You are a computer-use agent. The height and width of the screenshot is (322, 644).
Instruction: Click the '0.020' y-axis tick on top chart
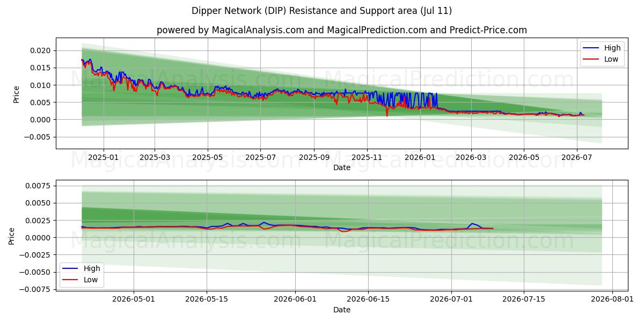click(x=40, y=50)
